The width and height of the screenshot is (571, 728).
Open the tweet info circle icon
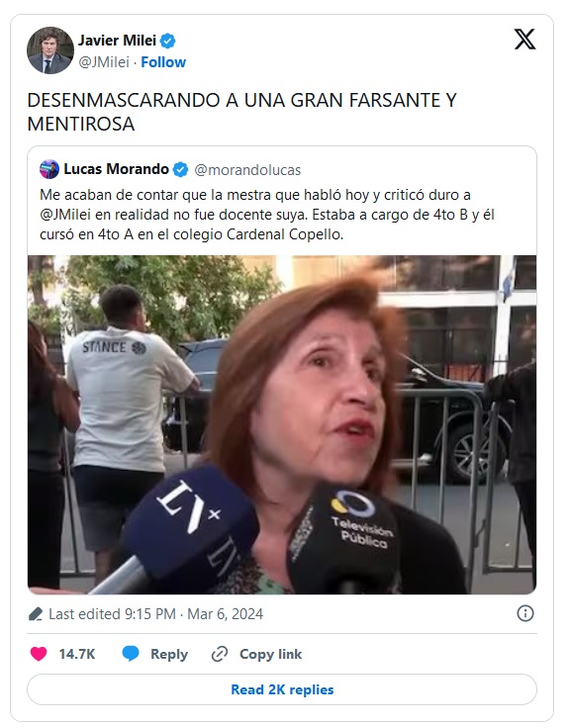[x=525, y=613]
